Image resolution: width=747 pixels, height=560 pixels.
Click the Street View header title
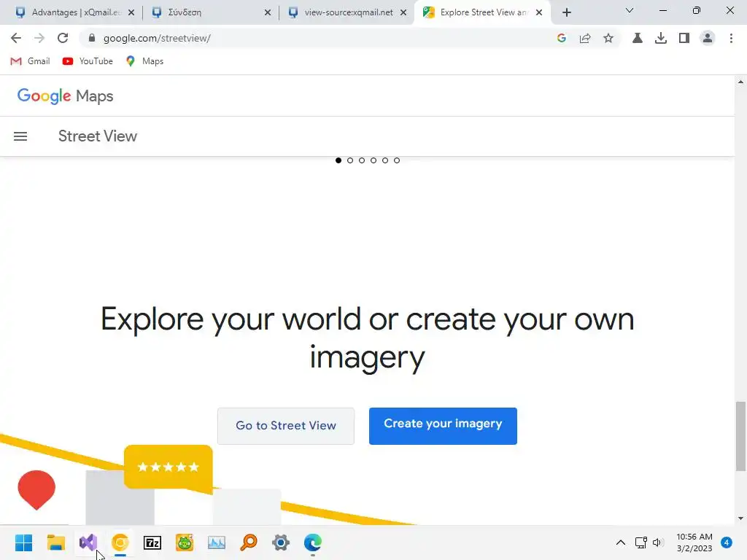pos(98,136)
